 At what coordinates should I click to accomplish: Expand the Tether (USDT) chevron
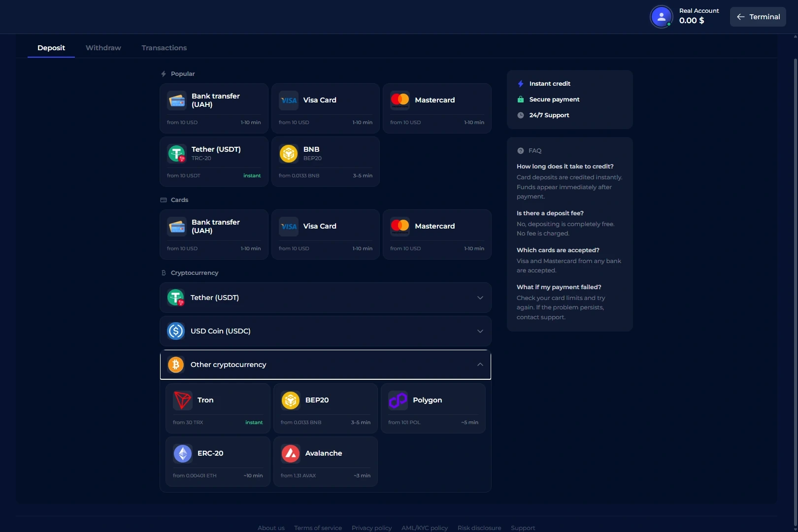480,298
